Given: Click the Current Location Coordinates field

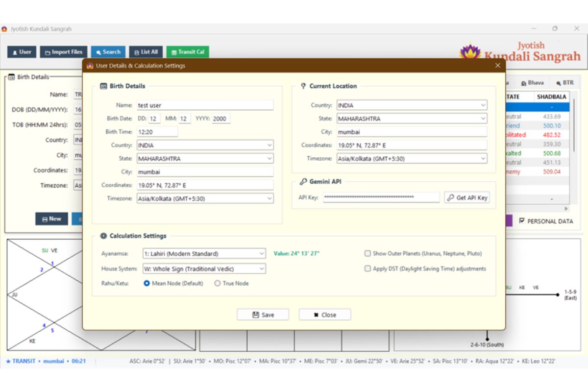Looking at the screenshot, I should (x=412, y=145).
